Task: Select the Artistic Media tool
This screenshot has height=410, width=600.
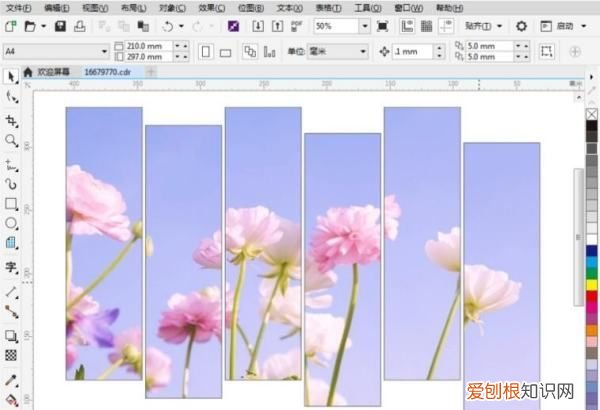Action: pyautogui.click(x=11, y=185)
